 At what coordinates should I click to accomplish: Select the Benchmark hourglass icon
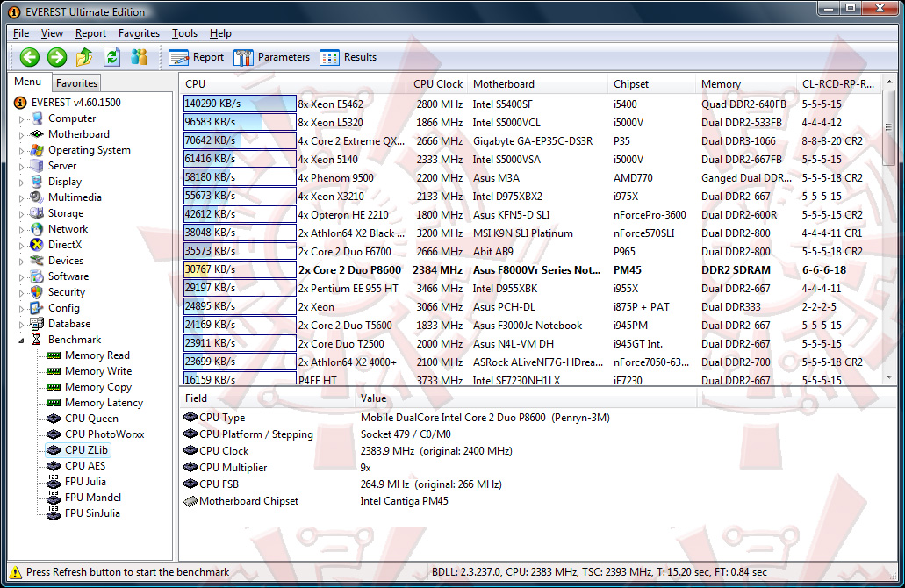click(x=36, y=340)
